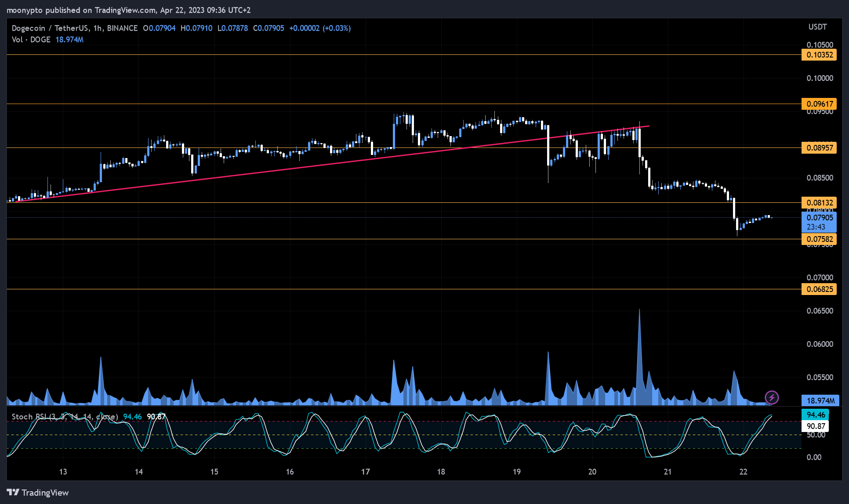This screenshot has width=849, height=504.
Task: Click the 0.10000 price scale tick
Action: 820,78
